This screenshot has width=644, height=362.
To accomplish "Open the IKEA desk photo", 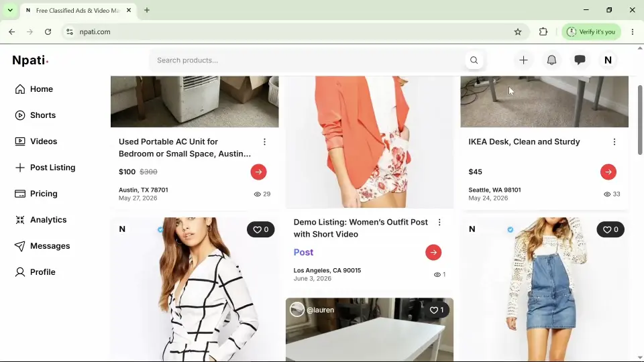I will [544, 101].
